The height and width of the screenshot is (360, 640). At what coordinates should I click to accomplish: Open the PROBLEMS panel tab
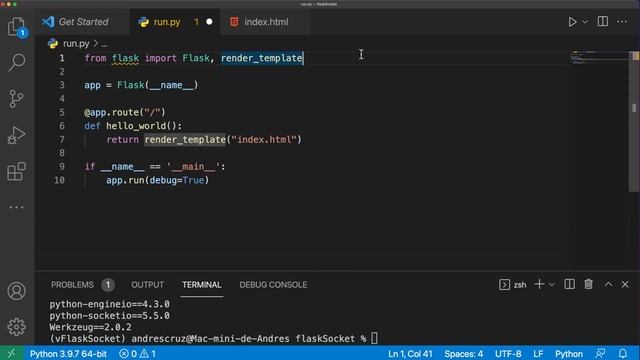[x=72, y=285]
